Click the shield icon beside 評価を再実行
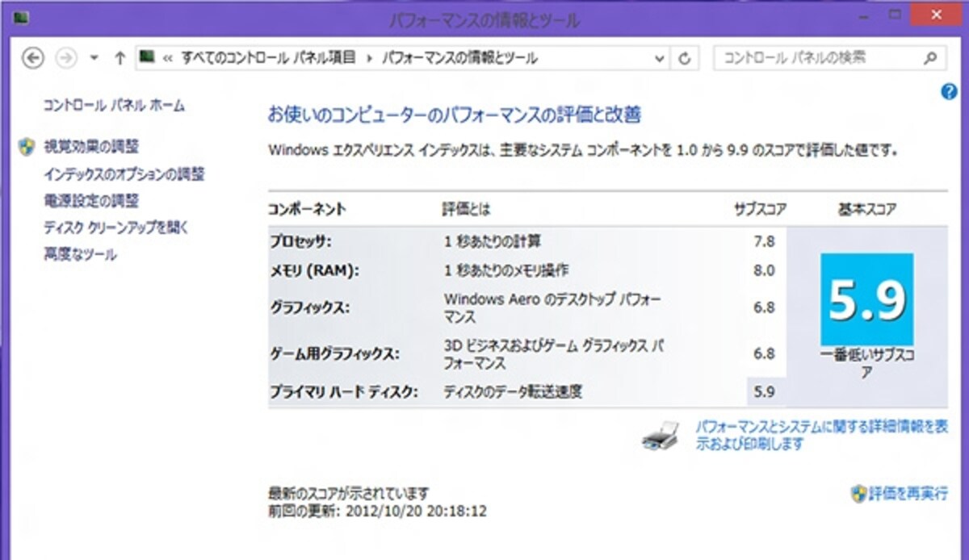Image resolution: width=969 pixels, height=560 pixels. pyautogui.click(x=858, y=493)
